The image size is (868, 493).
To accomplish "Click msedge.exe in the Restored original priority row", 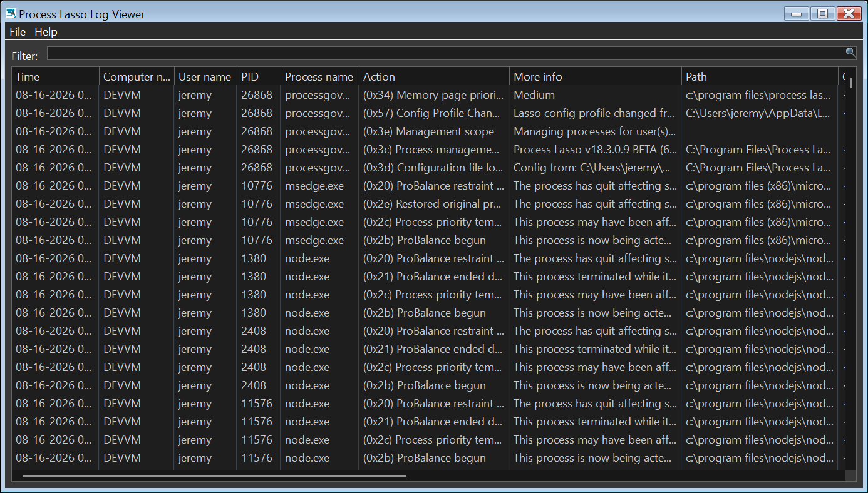I will click(x=314, y=204).
